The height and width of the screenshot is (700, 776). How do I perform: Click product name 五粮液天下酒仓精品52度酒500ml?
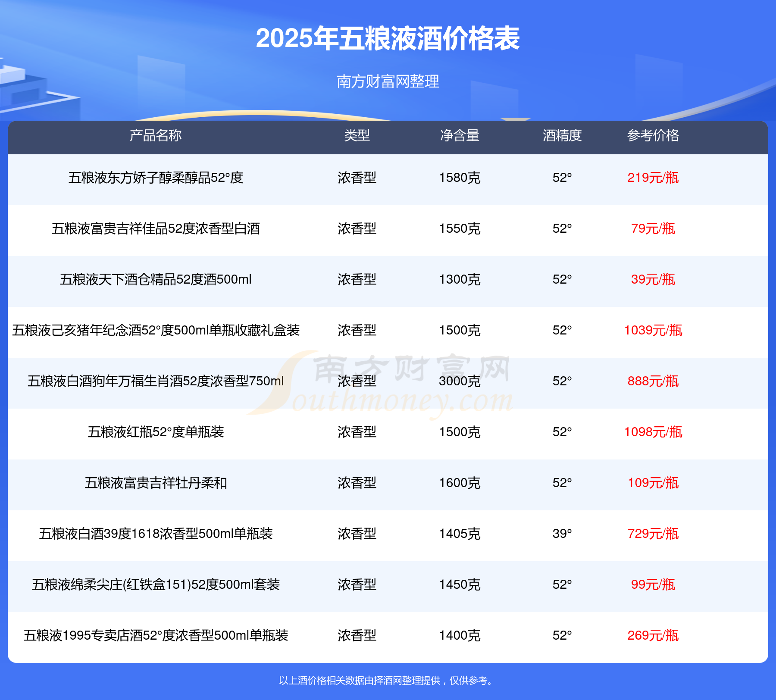[x=156, y=279]
